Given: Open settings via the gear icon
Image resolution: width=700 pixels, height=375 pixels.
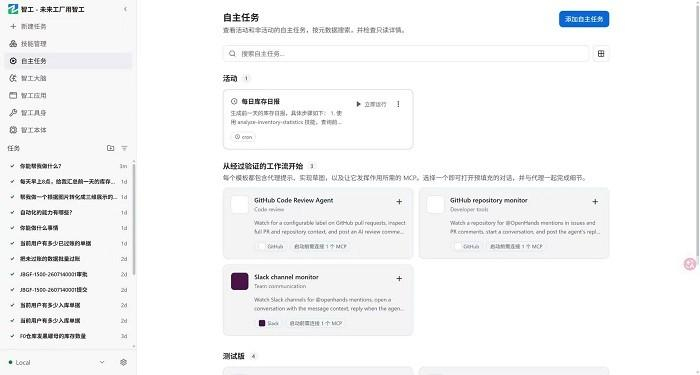Looking at the screenshot, I should coord(124,362).
